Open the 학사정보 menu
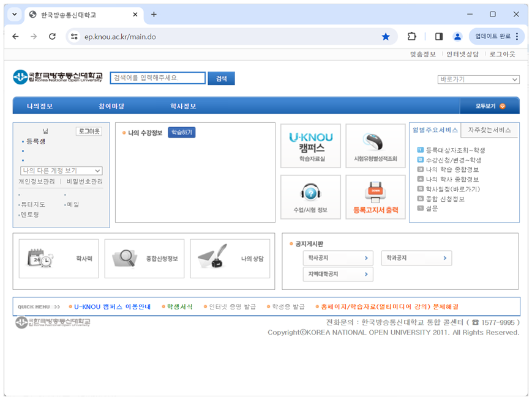532x400 pixels. click(183, 106)
